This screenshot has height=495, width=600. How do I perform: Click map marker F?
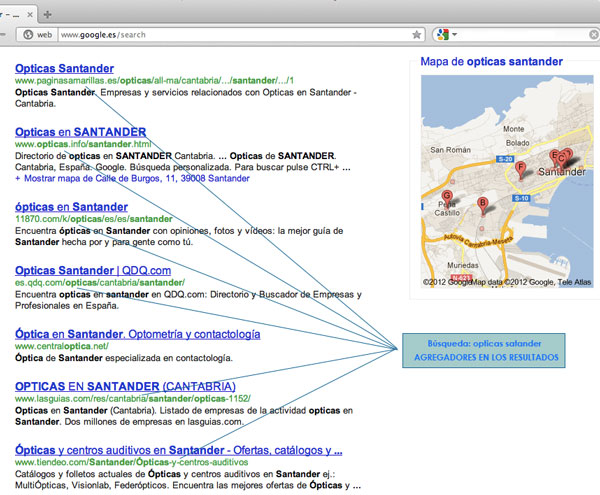tap(520, 170)
